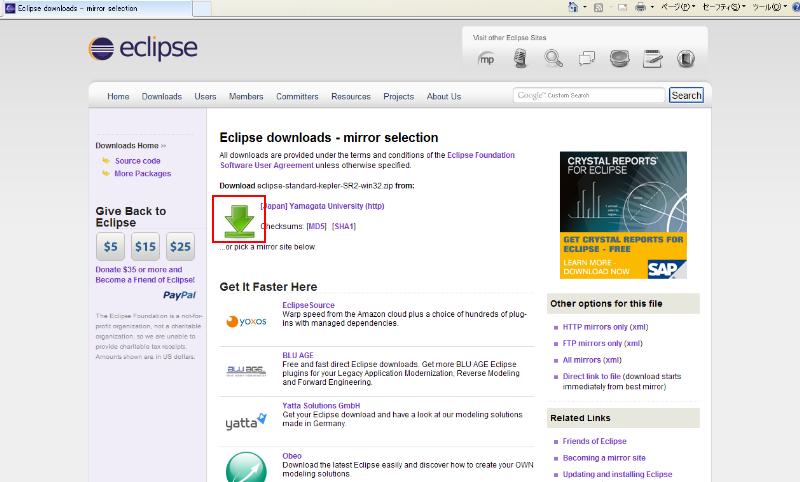Open the forums speech bubbles icon
Viewport: 800px width, 482px height.
coord(587,58)
